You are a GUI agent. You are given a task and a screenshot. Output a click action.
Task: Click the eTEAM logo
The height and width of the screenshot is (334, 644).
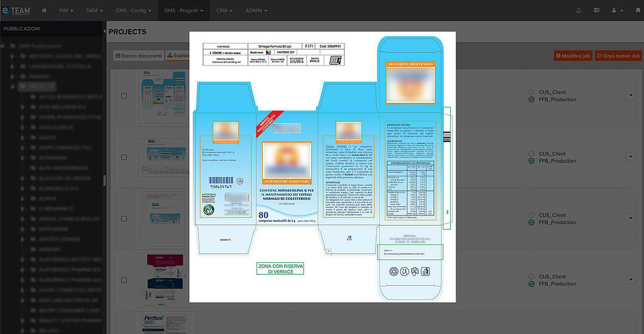16,11
